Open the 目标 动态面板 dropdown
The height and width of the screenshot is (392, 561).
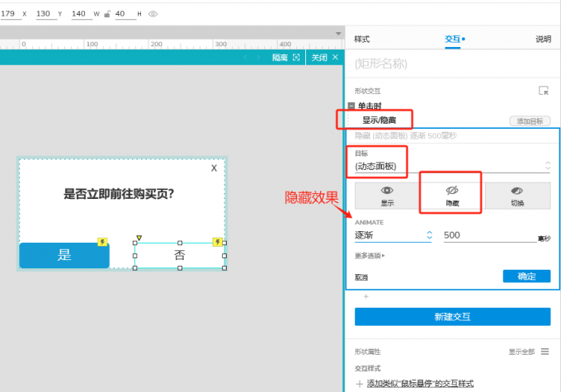pyautogui.click(x=452, y=166)
